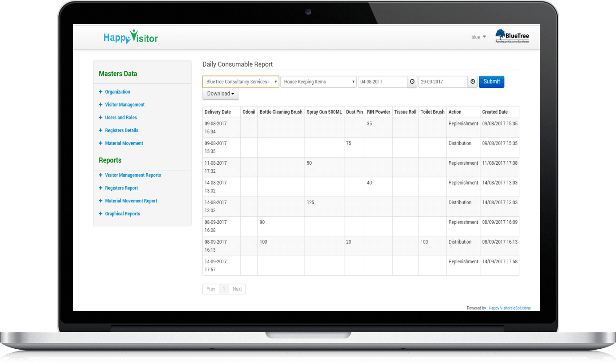This screenshot has height=364, width=616.
Task: Click the Bottle Cleaning Brush column header
Action: [281, 112]
